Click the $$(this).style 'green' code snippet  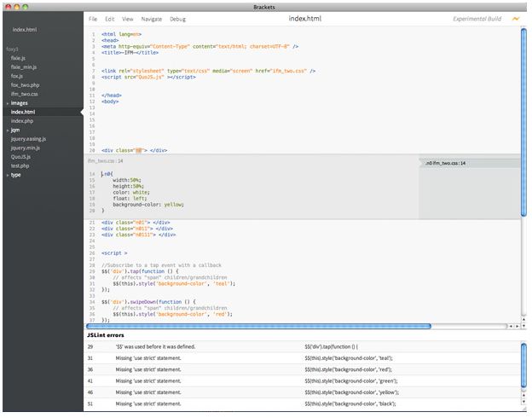click(351, 381)
